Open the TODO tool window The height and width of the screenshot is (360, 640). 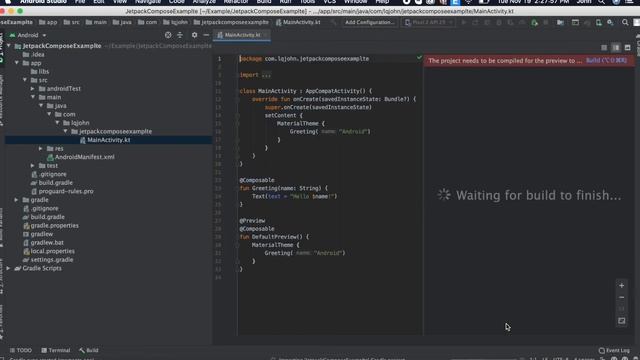(20, 350)
